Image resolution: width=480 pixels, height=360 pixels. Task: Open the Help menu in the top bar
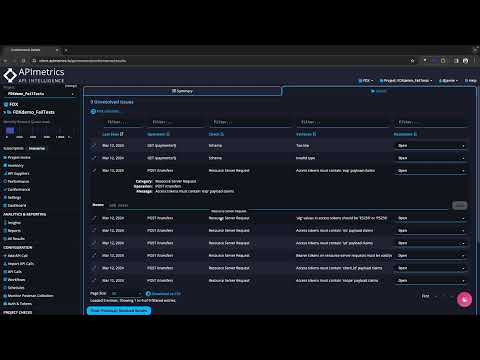(x=470, y=81)
